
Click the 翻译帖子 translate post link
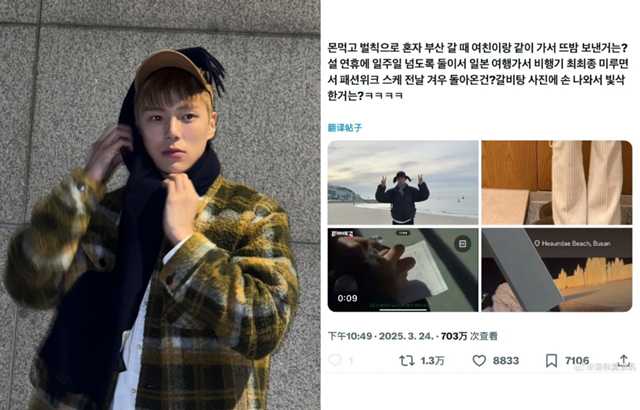click(x=345, y=128)
